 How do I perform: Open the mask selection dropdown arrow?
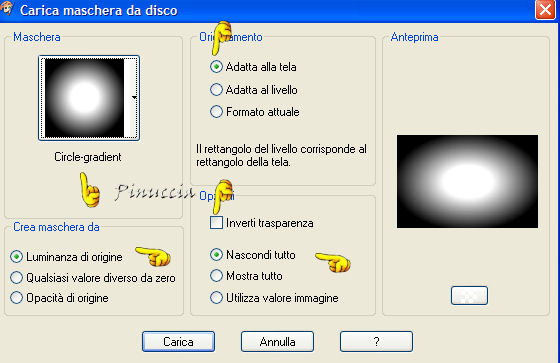point(134,98)
